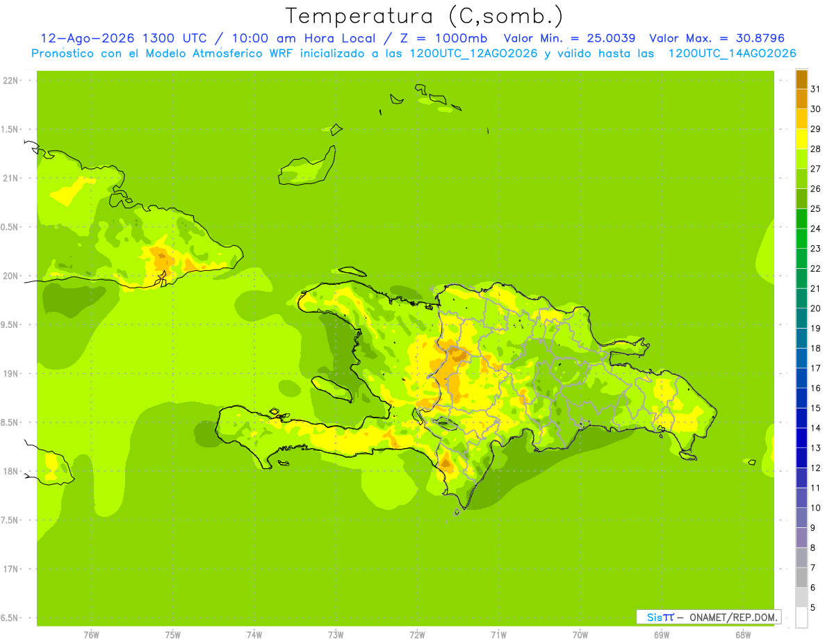The image size is (834, 644).
Task: Click the '18N' latitude label
Action: (x=10, y=472)
